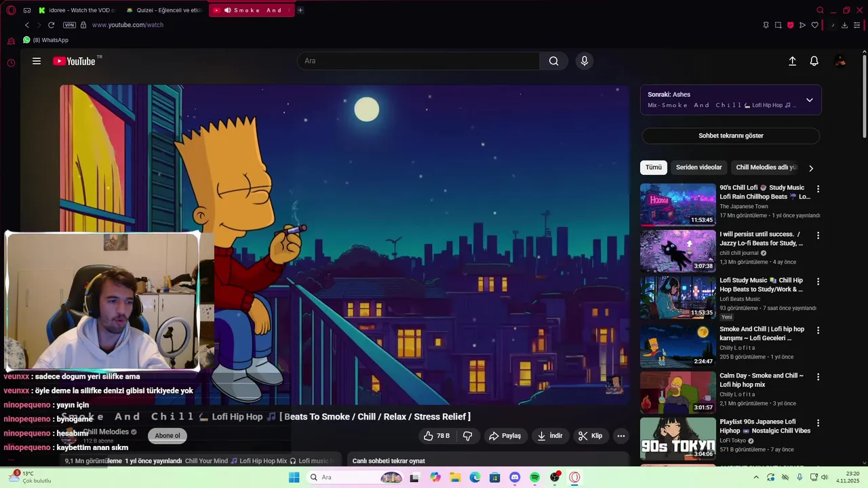Toggle the browser VPN badge
This screenshot has height=488, width=868.
(69, 25)
